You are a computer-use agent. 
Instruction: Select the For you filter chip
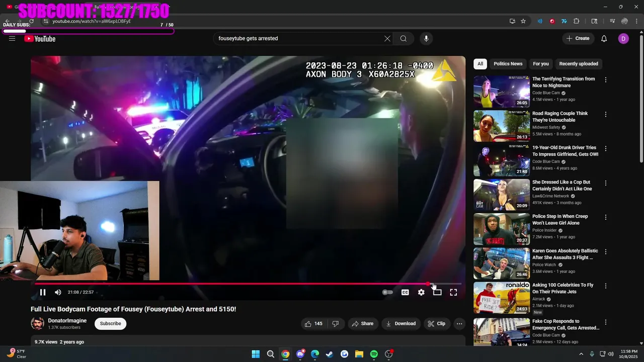coord(541,64)
